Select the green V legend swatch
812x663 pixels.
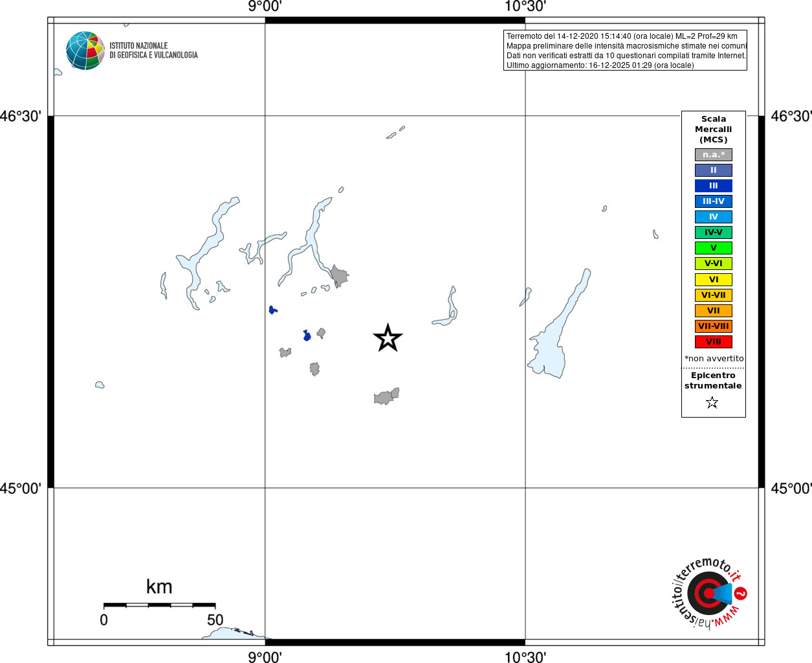[x=713, y=248]
